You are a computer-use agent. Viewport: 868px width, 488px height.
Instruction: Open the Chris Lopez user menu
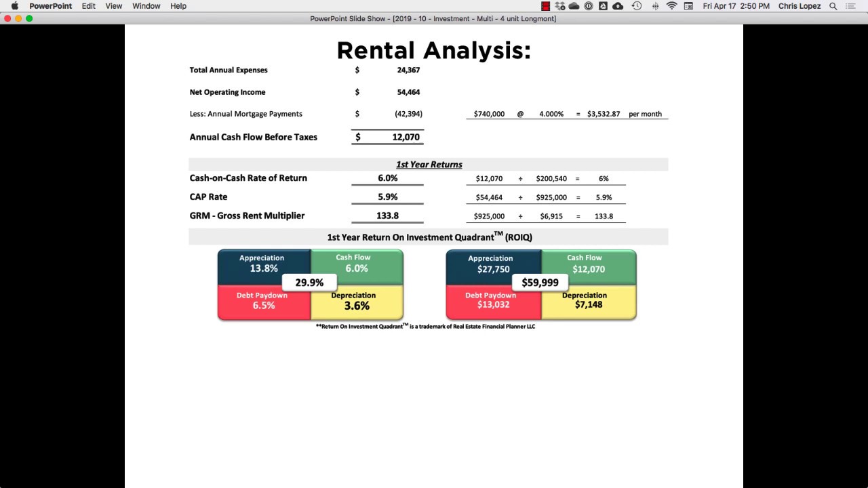point(800,6)
